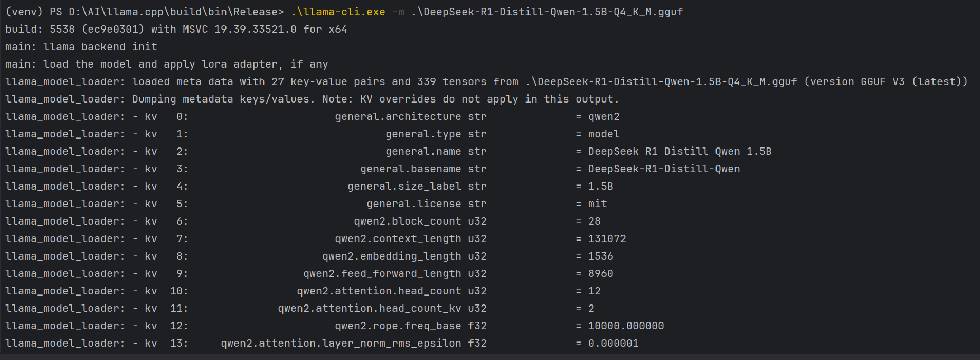This screenshot has height=360, width=980.
Task: Click the "general.basename" key
Action: pos(411,169)
